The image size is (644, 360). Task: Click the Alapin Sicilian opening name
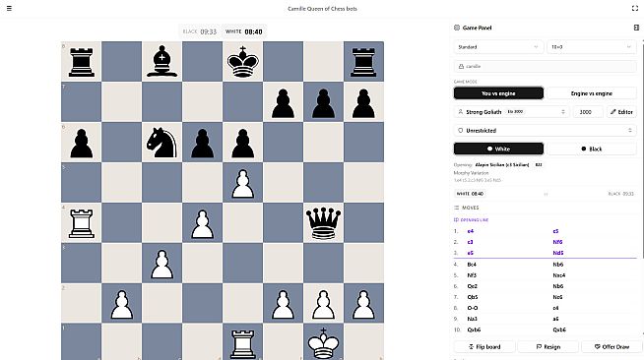[x=503, y=164]
